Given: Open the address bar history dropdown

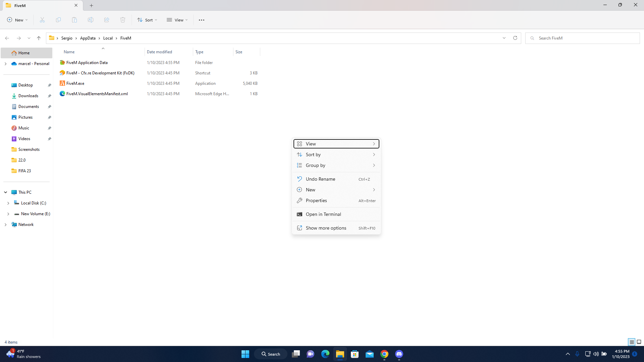Looking at the screenshot, I should click(504, 38).
